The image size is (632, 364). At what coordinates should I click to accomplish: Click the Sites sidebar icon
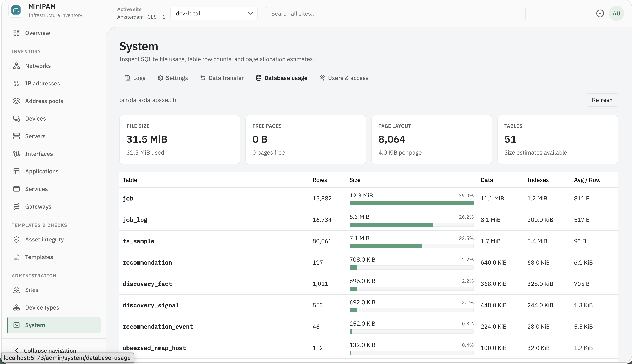(17, 290)
